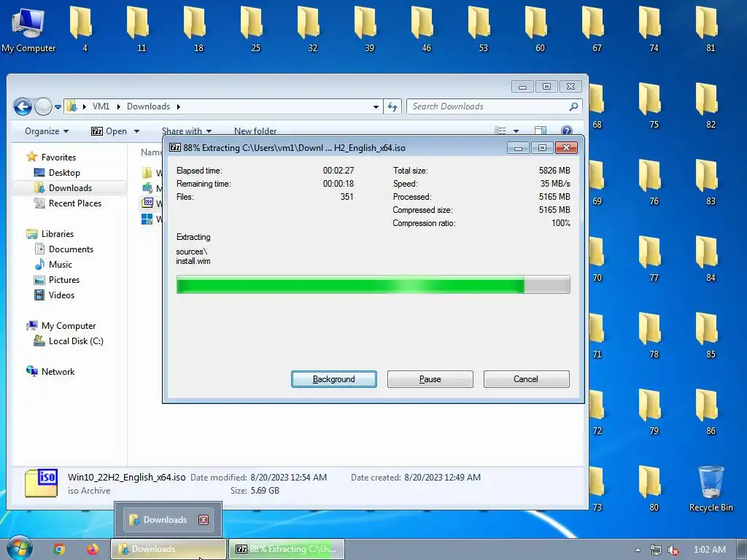Viewport: 747px width, 560px height.
Task: Open the My Computer desktop icon
Action: pos(28,29)
